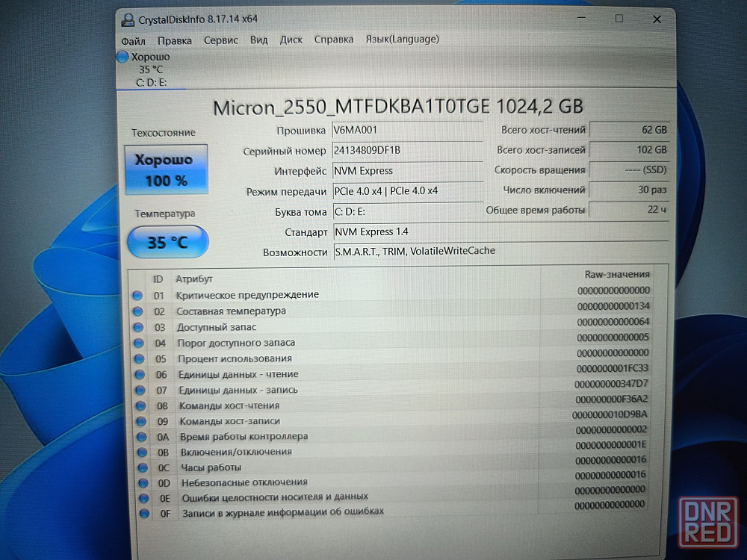Select the Доступный запас attribute text
Image resolution: width=747 pixels, height=560 pixels.
tap(217, 327)
